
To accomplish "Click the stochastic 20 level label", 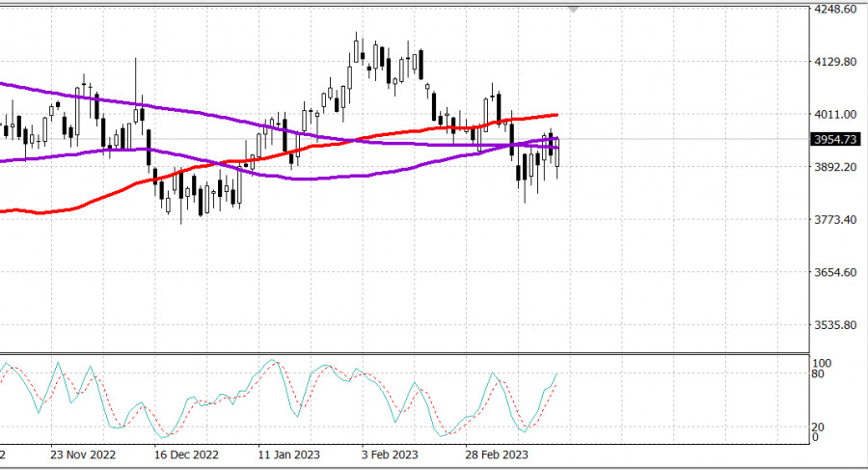I will pos(820,428).
